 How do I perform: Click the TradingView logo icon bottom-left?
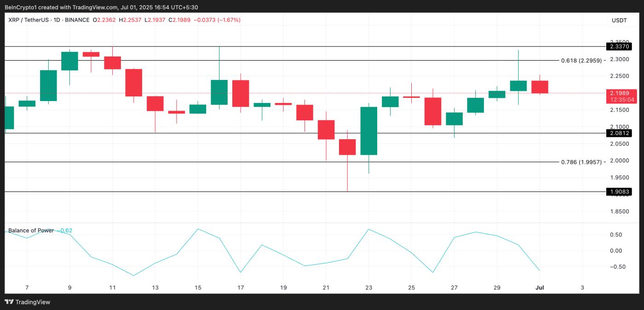pyautogui.click(x=10, y=302)
